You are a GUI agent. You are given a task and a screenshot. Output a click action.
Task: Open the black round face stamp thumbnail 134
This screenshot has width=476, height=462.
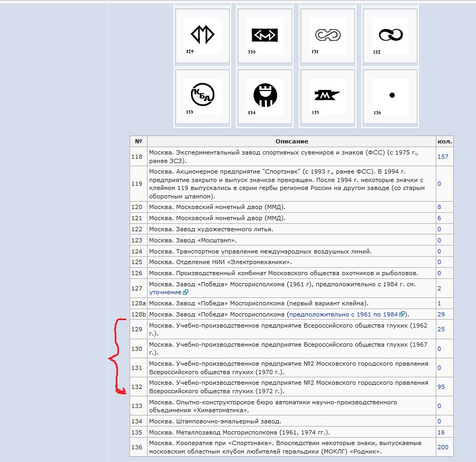point(265,96)
